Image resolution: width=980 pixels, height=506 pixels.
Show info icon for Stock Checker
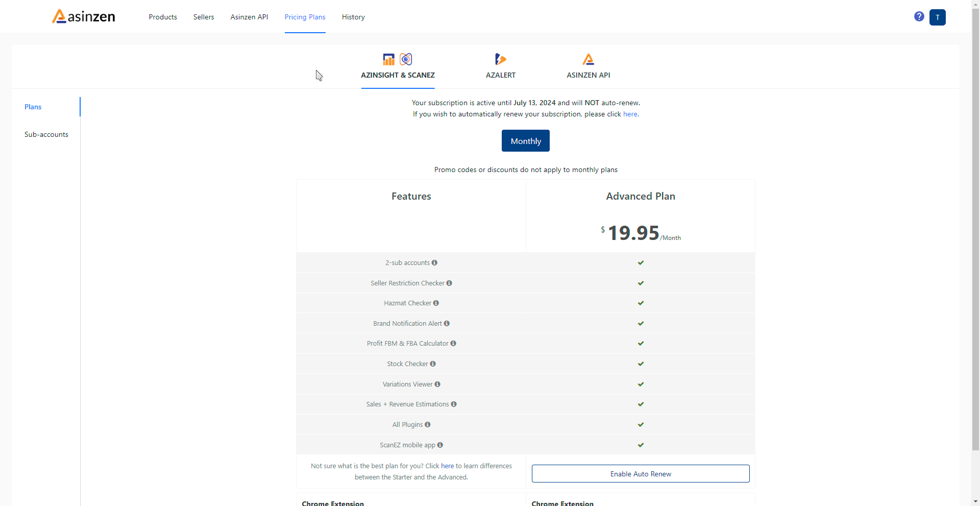click(433, 364)
